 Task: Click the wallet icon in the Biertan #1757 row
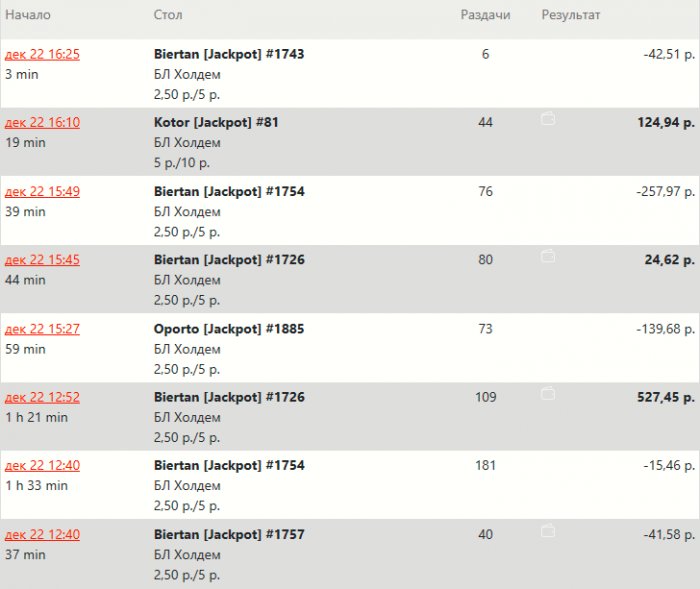click(547, 532)
